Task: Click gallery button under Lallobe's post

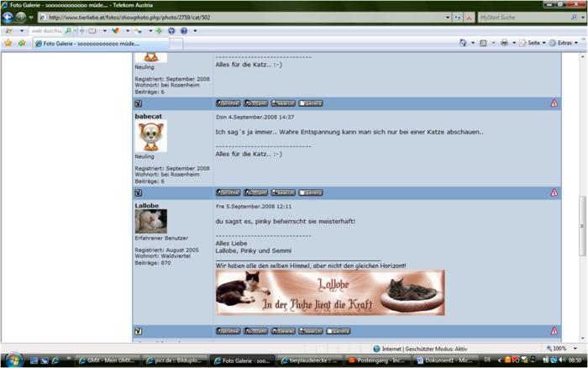Action: (338, 331)
